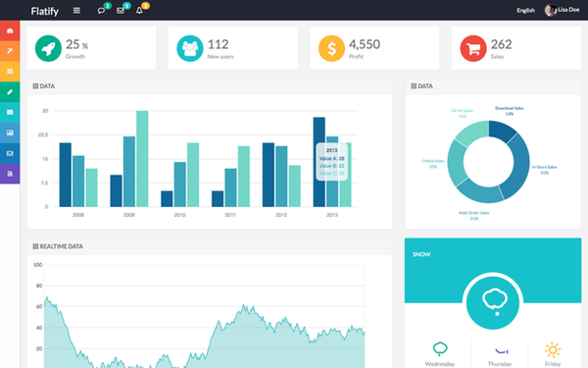The height and width of the screenshot is (368, 588).
Task: Click the 2011 axis label
Action: [x=230, y=215]
